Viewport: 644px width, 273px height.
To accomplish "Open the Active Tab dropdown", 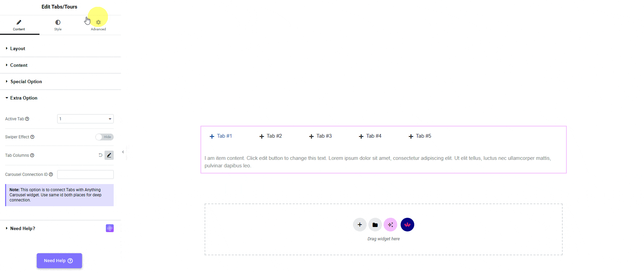I will click(x=85, y=119).
